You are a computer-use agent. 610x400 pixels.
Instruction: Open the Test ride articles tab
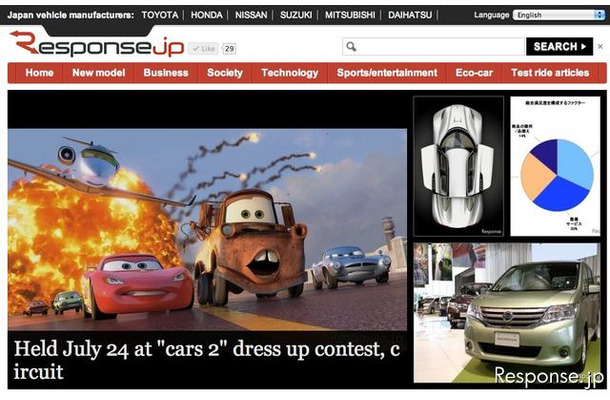tap(550, 73)
